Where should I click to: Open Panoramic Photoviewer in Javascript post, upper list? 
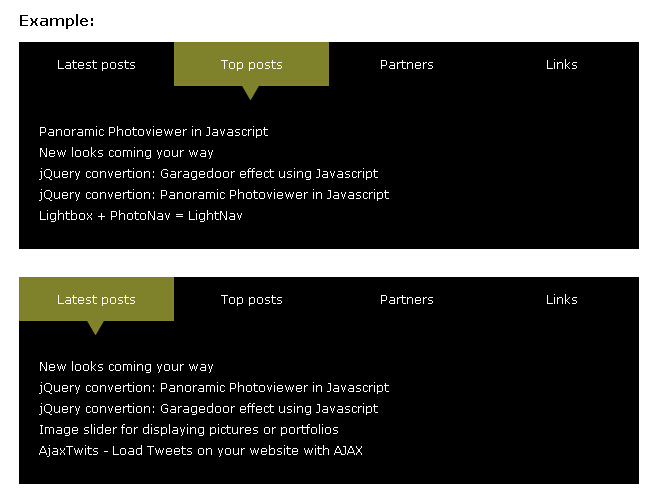pyautogui.click(x=153, y=131)
